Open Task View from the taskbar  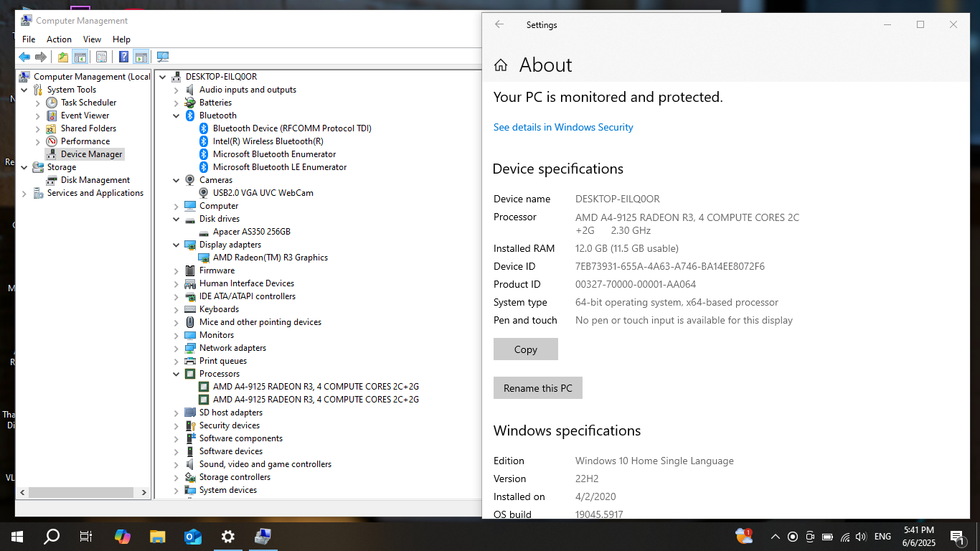coord(85,536)
